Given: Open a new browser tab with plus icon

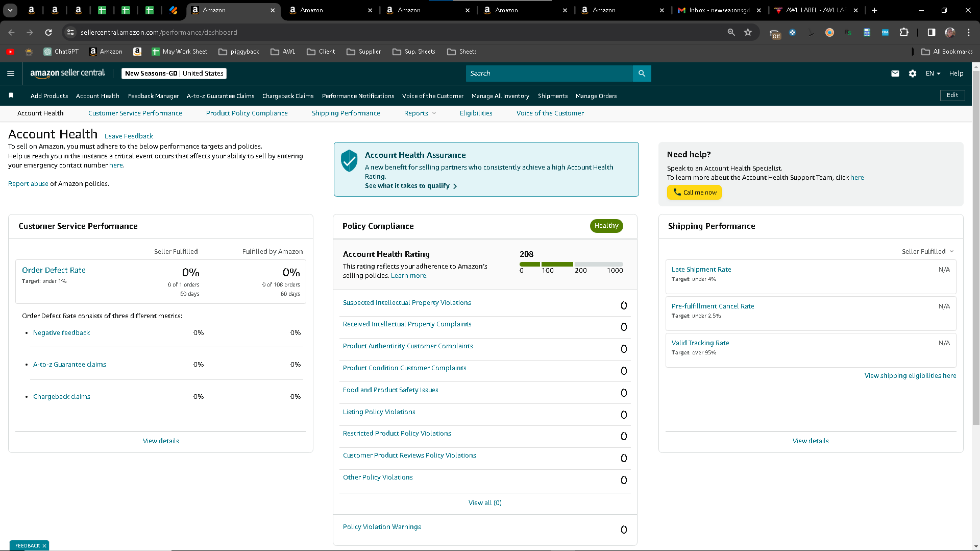Looking at the screenshot, I should click(x=874, y=10).
